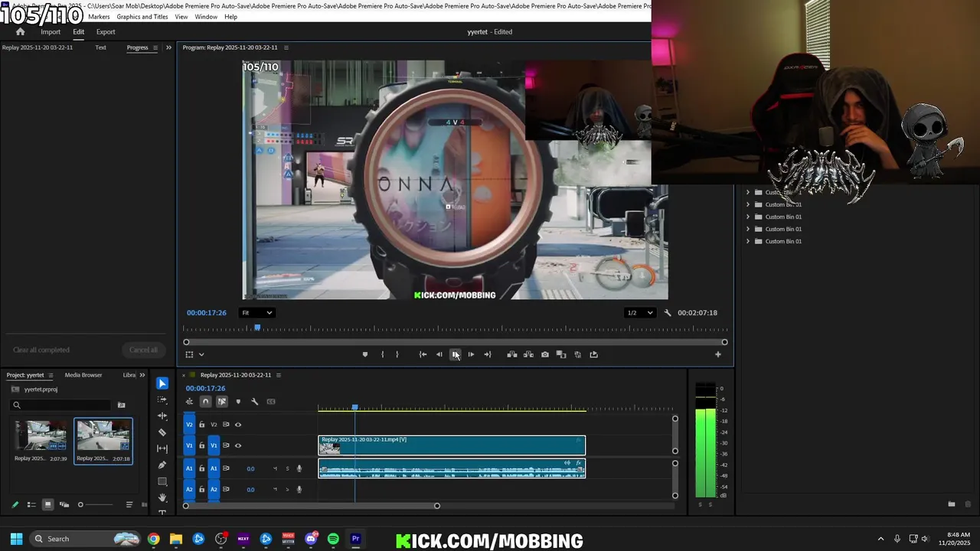Image resolution: width=980 pixels, height=551 pixels.
Task: Toggle Linked Selection in timeline
Action: click(222, 401)
